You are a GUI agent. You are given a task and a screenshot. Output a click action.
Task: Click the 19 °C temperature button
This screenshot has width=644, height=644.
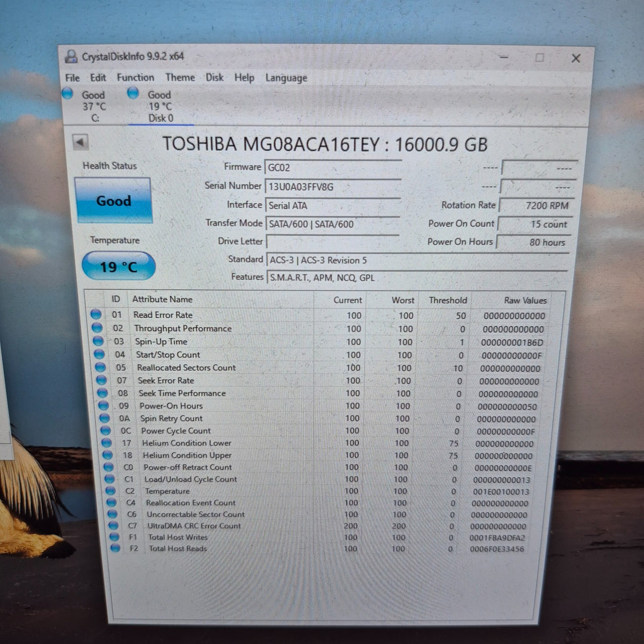(119, 266)
